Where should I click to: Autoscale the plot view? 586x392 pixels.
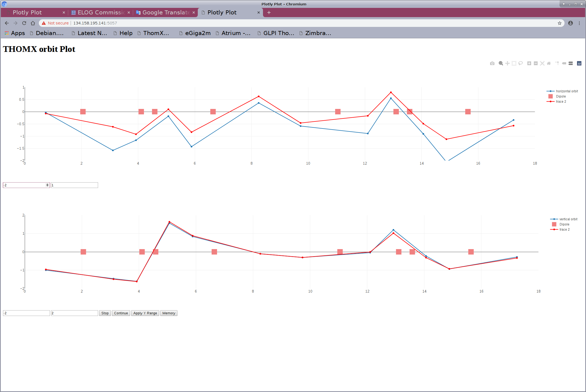[x=542, y=63]
